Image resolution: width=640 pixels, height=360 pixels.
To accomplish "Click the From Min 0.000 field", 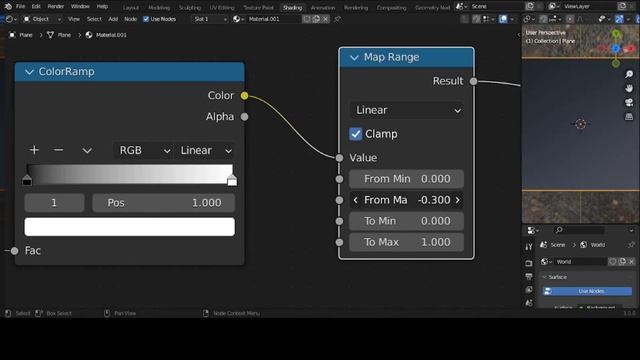I will pos(407,179).
